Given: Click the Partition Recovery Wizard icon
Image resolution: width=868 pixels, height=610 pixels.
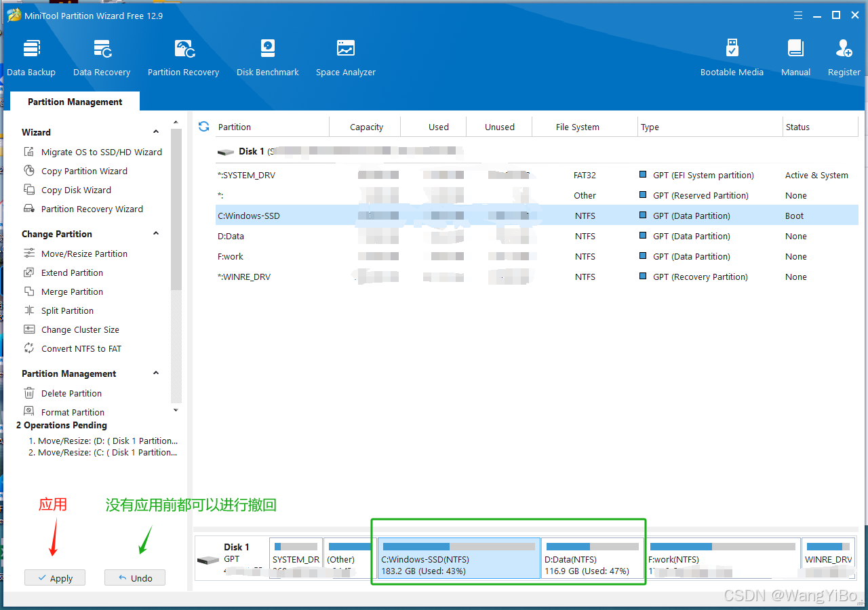Looking at the screenshot, I should click(29, 209).
